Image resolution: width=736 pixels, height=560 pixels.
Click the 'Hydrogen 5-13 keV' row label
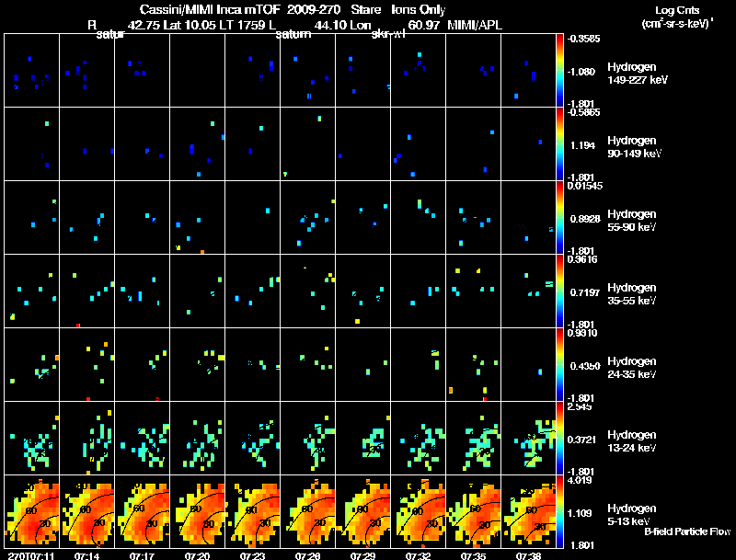click(632, 515)
